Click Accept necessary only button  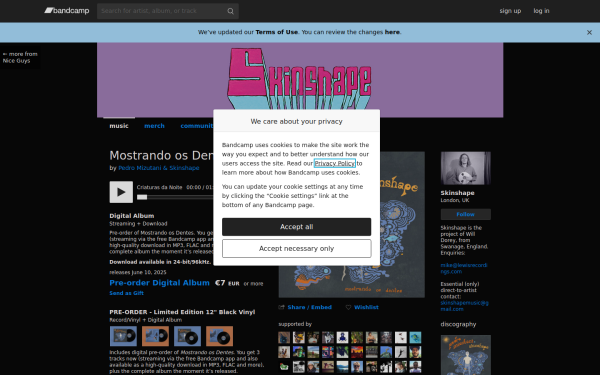[296, 249]
